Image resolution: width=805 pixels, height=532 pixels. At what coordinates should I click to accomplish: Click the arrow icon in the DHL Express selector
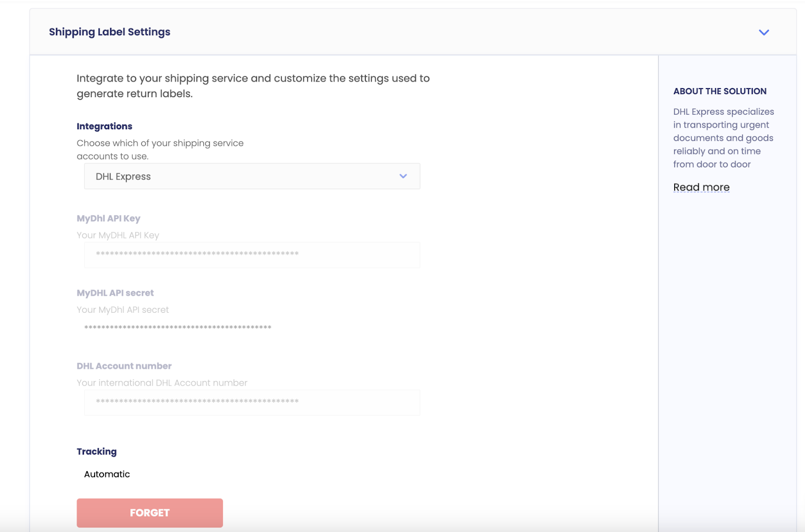(x=403, y=176)
